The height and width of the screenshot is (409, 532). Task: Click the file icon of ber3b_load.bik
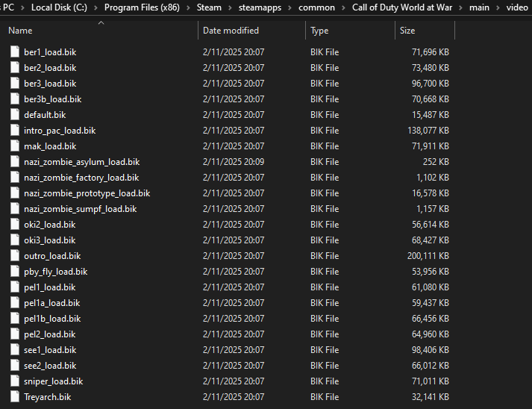pos(15,99)
